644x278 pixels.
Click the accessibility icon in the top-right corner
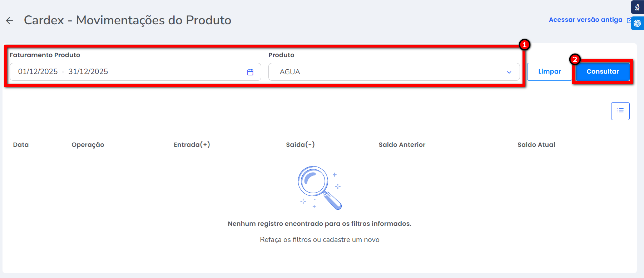pyautogui.click(x=637, y=7)
